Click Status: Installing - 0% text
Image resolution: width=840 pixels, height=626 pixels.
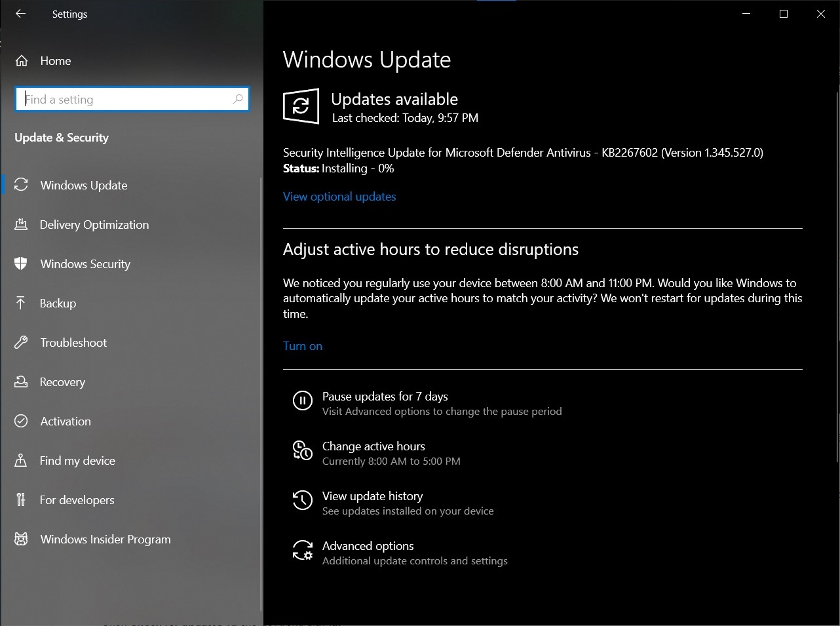(339, 168)
